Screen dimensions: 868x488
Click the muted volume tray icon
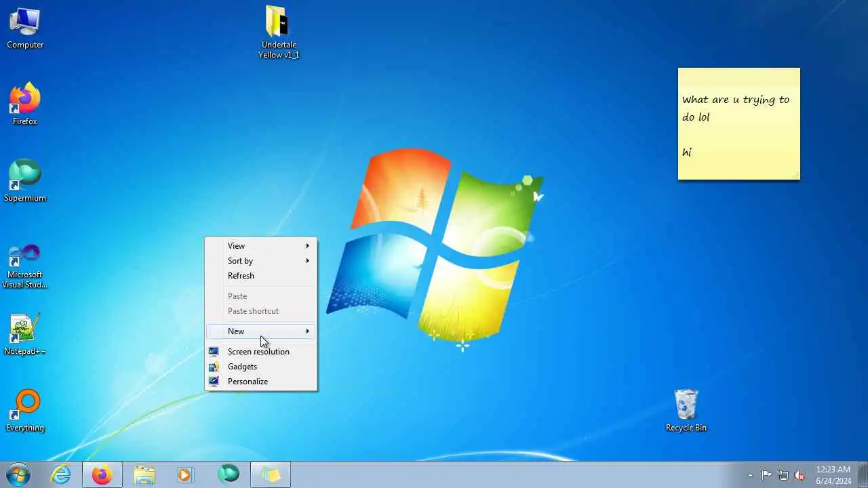pyautogui.click(x=800, y=475)
